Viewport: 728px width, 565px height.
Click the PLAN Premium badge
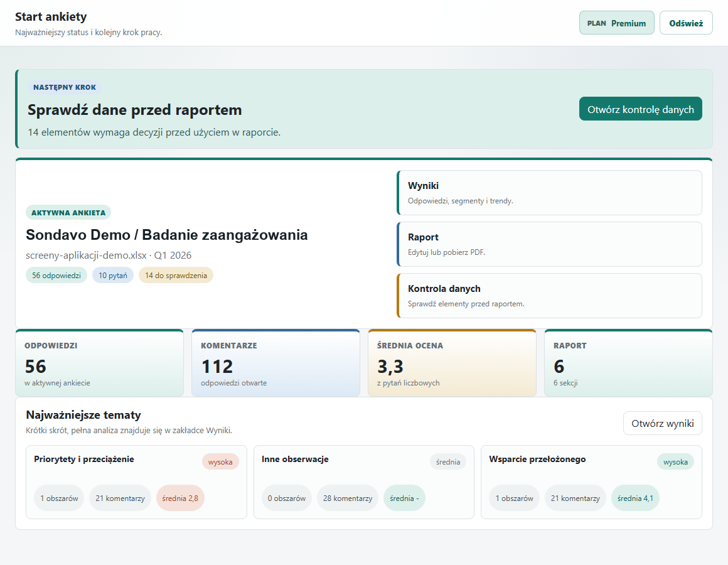coord(616,23)
